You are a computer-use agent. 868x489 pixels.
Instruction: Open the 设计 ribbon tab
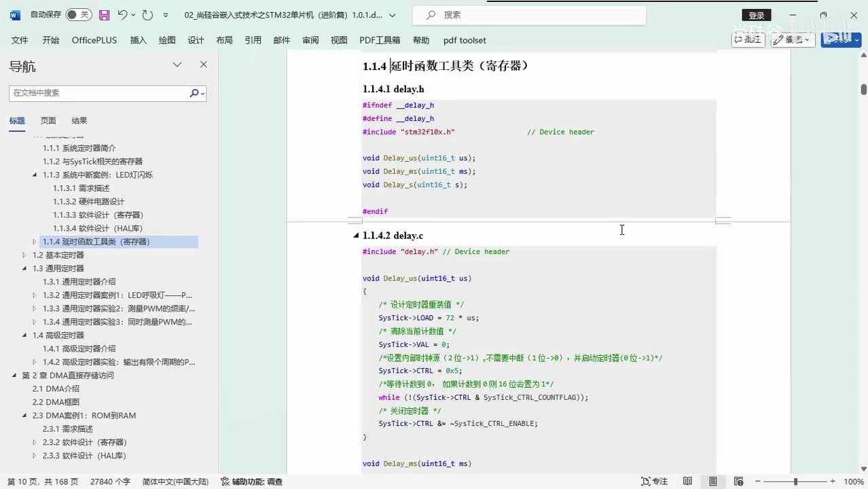point(196,40)
